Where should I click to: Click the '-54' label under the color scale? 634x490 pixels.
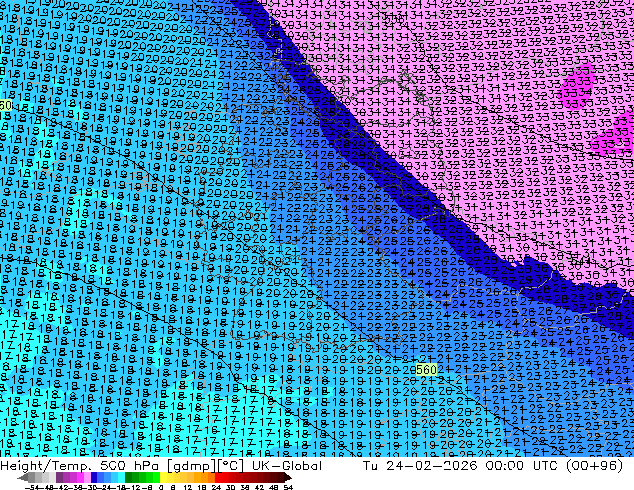[32, 488]
